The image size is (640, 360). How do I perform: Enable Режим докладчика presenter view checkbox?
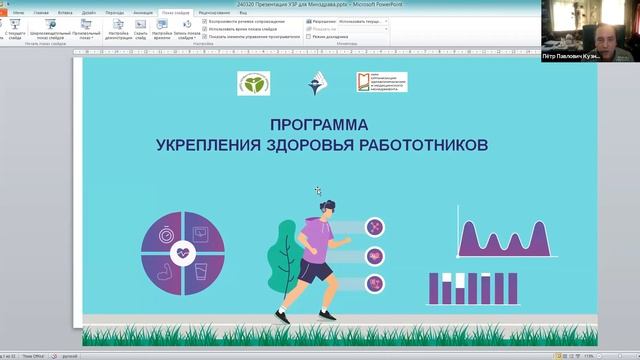(x=309, y=37)
